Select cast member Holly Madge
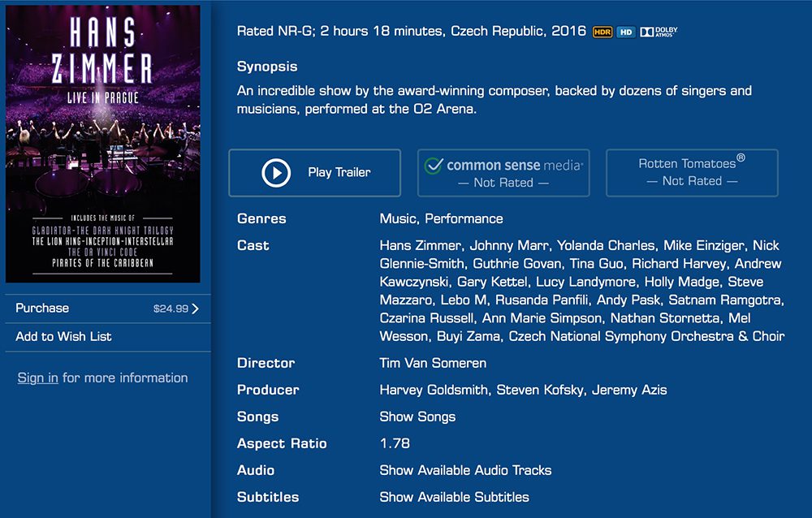Screen dimensions: 812x518 [x=681, y=282]
